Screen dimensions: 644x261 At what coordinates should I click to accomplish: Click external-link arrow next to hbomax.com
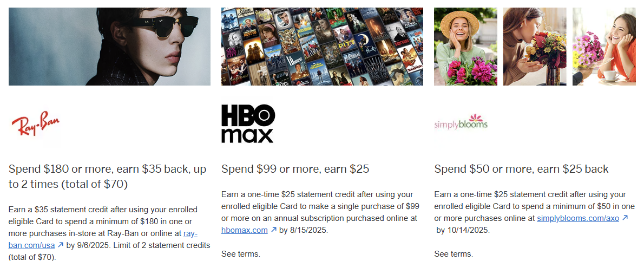[274, 230]
